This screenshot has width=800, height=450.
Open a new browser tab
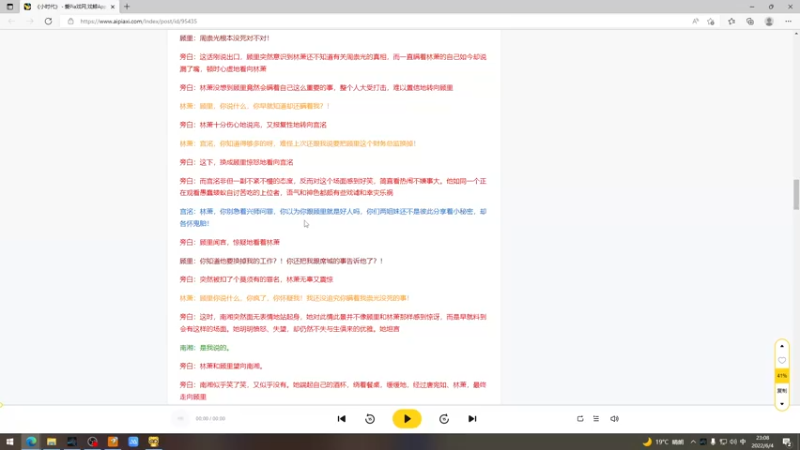[x=127, y=7]
